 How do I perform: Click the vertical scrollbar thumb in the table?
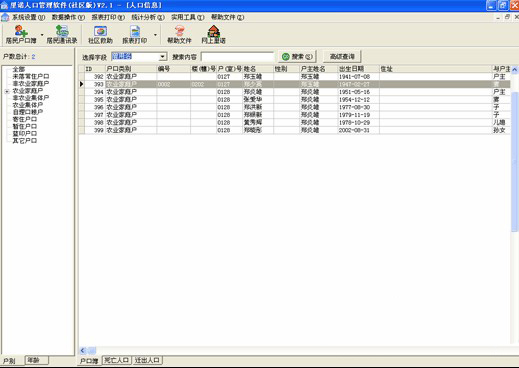point(515,162)
